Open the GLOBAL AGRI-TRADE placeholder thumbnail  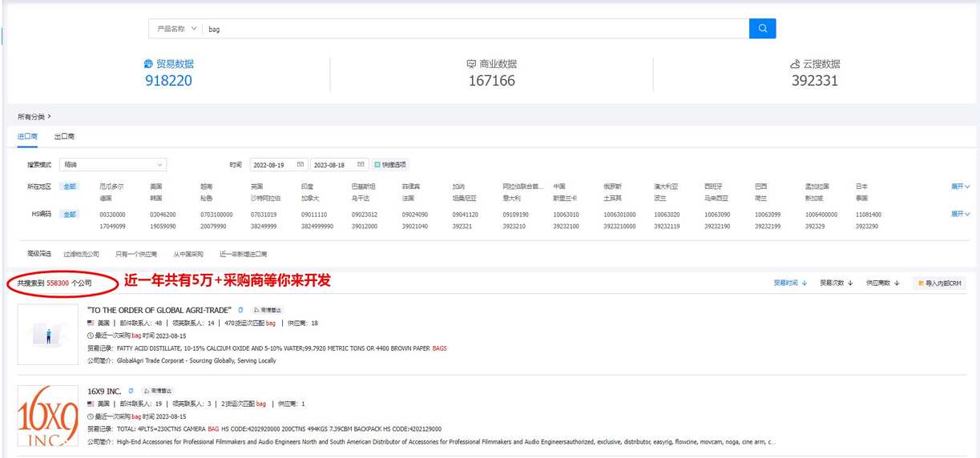(x=47, y=335)
